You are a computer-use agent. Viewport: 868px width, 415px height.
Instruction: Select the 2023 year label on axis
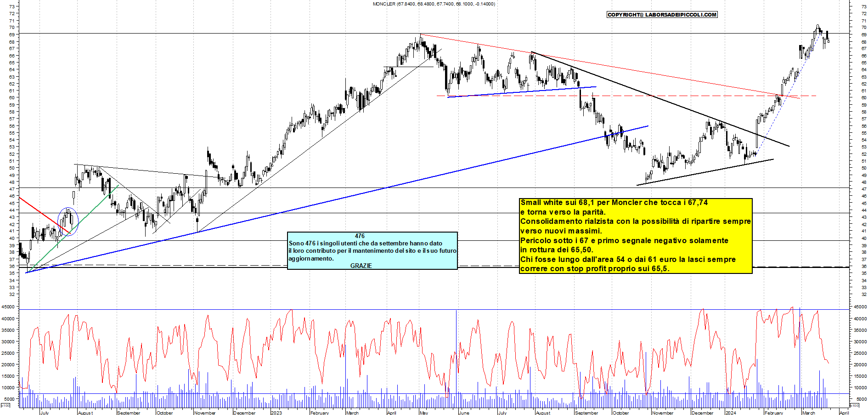click(x=276, y=413)
